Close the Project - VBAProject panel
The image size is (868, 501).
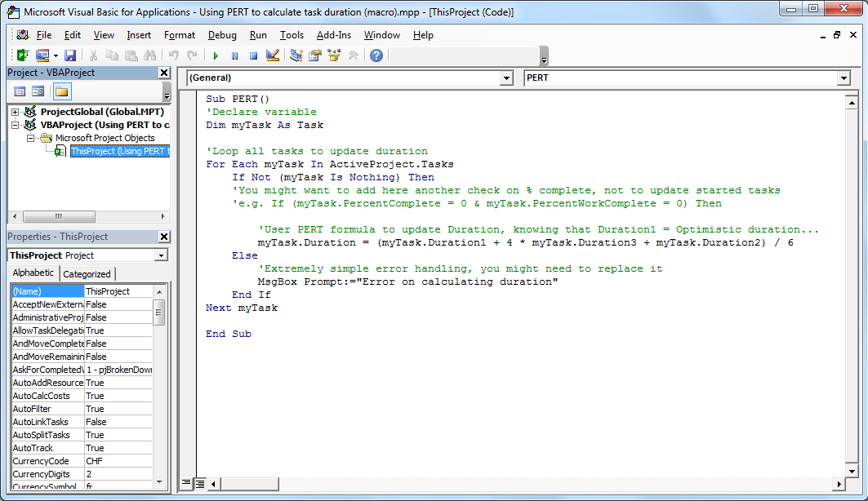click(164, 73)
